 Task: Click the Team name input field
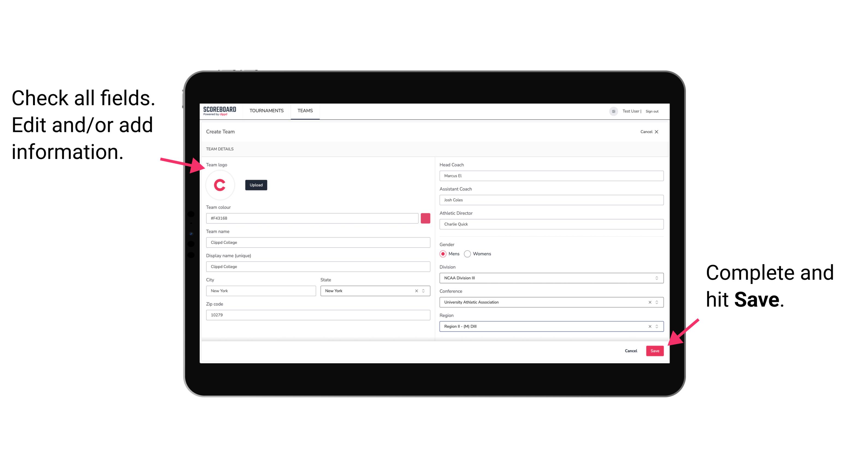(x=318, y=242)
